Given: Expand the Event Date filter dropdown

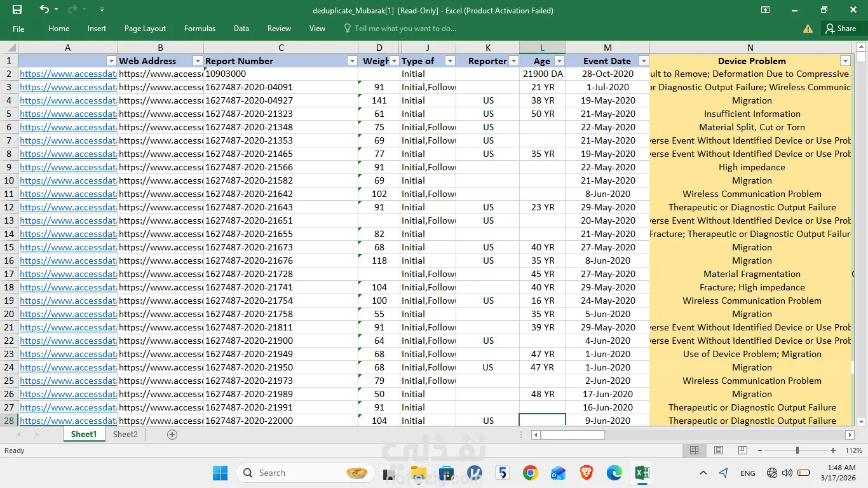Looking at the screenshot, I should click(643, 61).
